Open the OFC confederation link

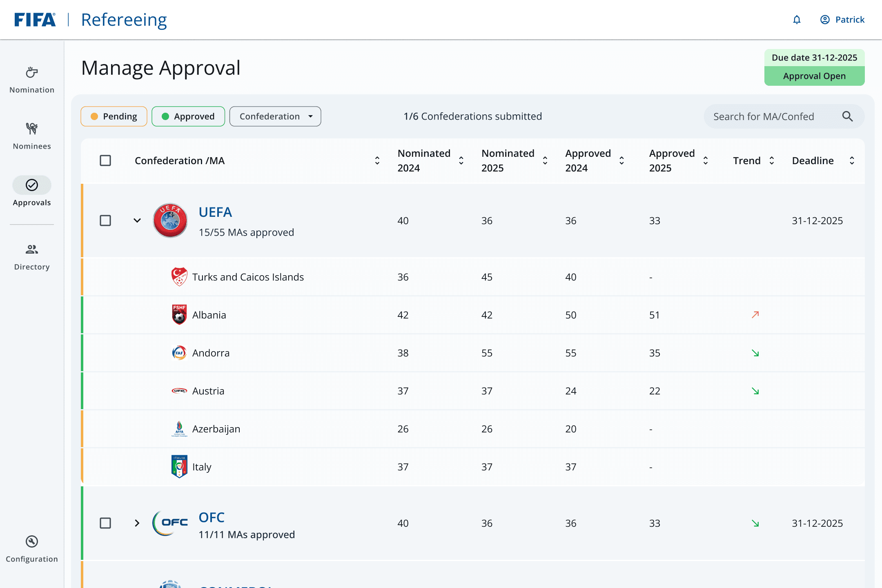coord(212,517)
